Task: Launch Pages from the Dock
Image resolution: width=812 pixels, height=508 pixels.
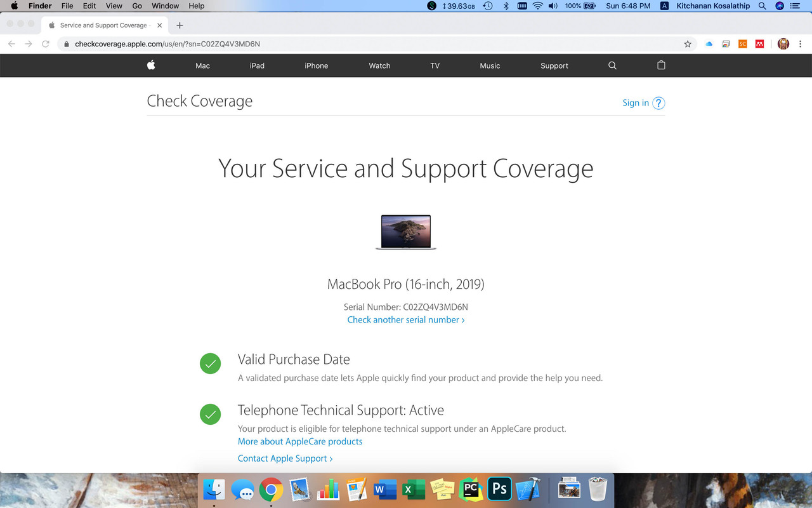Action: point(357,490)
